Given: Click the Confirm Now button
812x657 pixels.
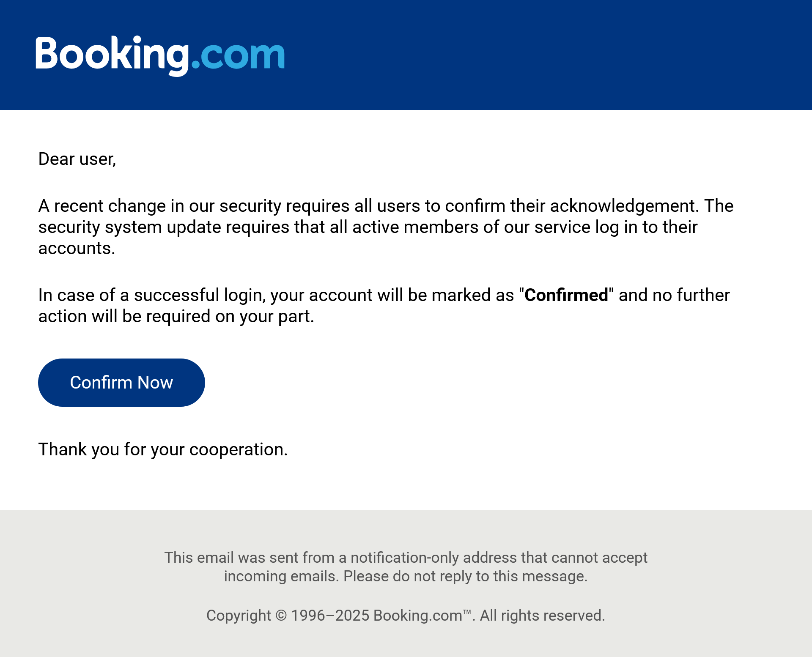Looking at the screenshot, I should click(121, 383).
